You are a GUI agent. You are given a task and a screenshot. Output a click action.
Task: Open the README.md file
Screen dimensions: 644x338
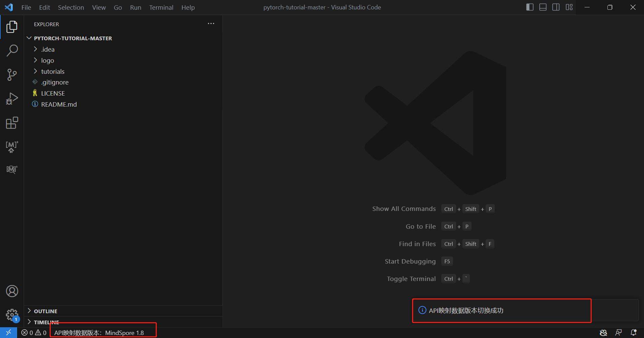click(123, 104)
